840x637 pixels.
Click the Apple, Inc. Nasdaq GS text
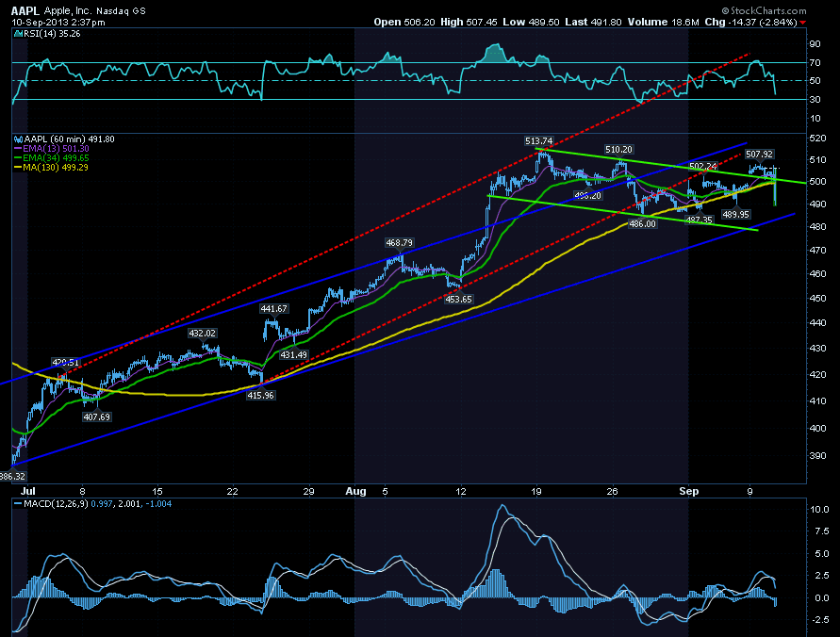click(95, 10)
